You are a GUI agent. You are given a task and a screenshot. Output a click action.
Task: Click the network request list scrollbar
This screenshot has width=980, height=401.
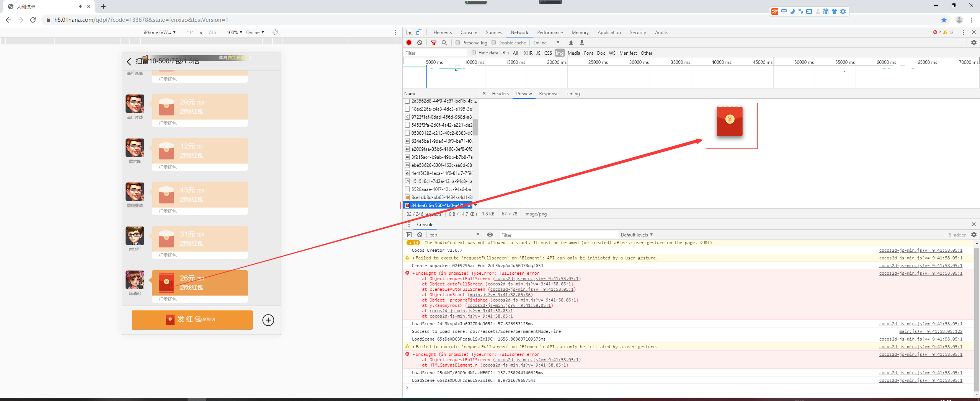[x=475, y=127]
